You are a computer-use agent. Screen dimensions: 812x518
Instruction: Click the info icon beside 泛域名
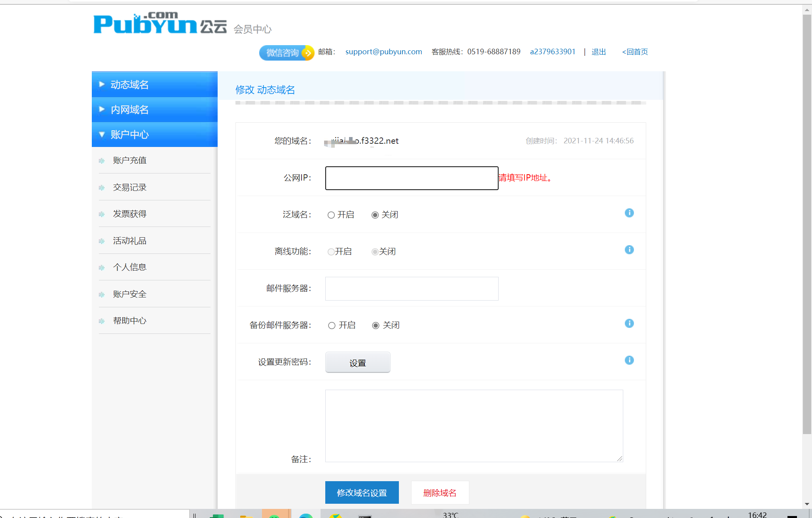pos(629,213)
